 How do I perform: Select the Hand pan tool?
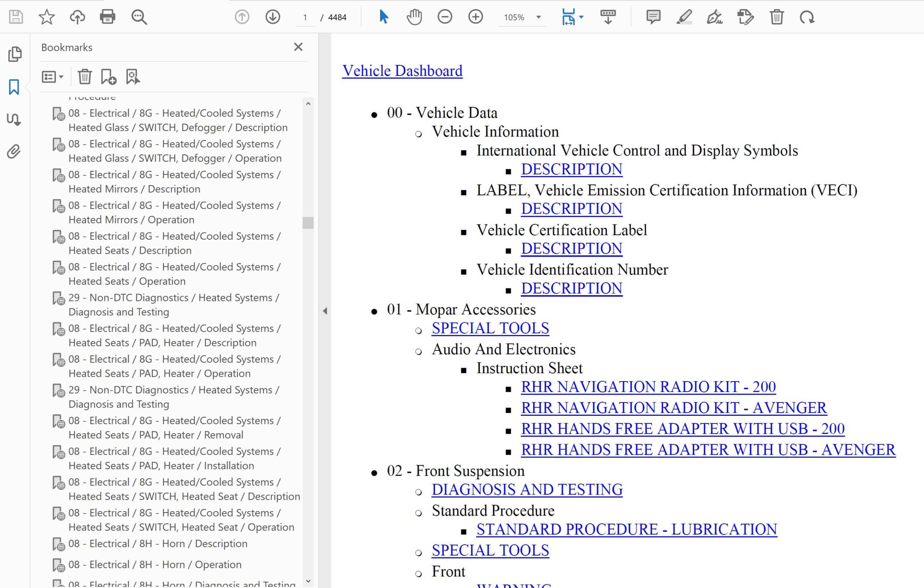pos(414,17)
